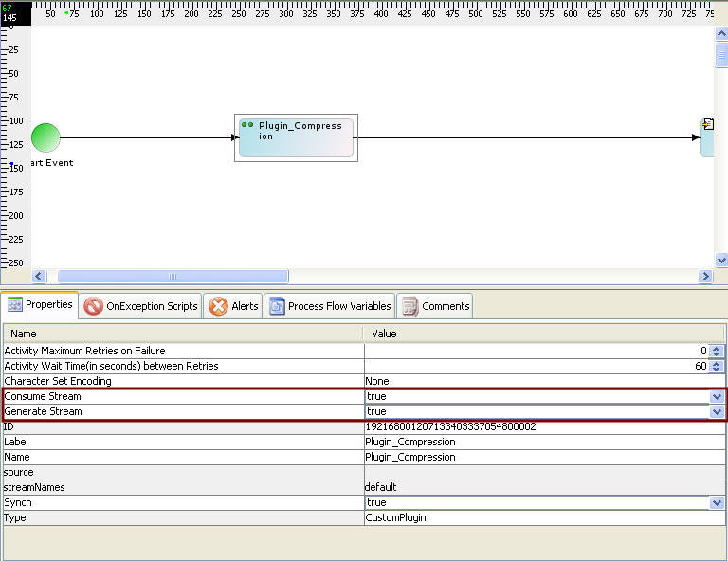The height and width of the screenshot is (561, 728).
Task: Select the Activity Maximum Retries on Failure name
Action: pyautogui.click(x=85, y=351)
